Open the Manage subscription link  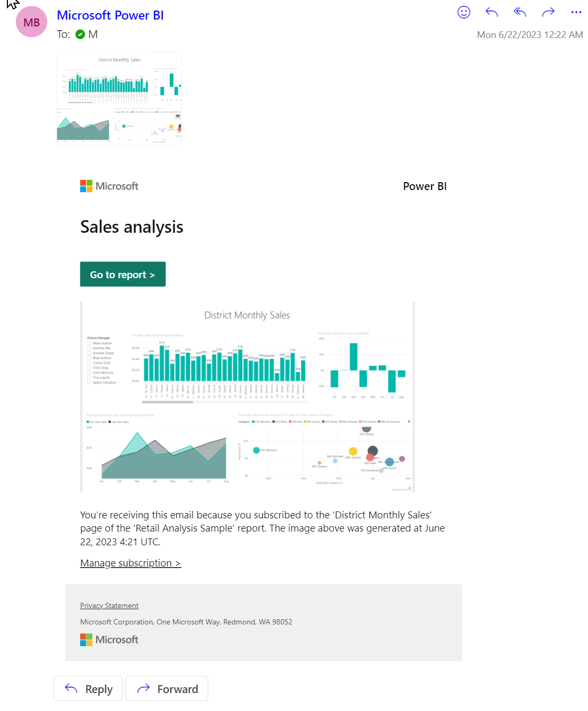click(x=130, y=563)
